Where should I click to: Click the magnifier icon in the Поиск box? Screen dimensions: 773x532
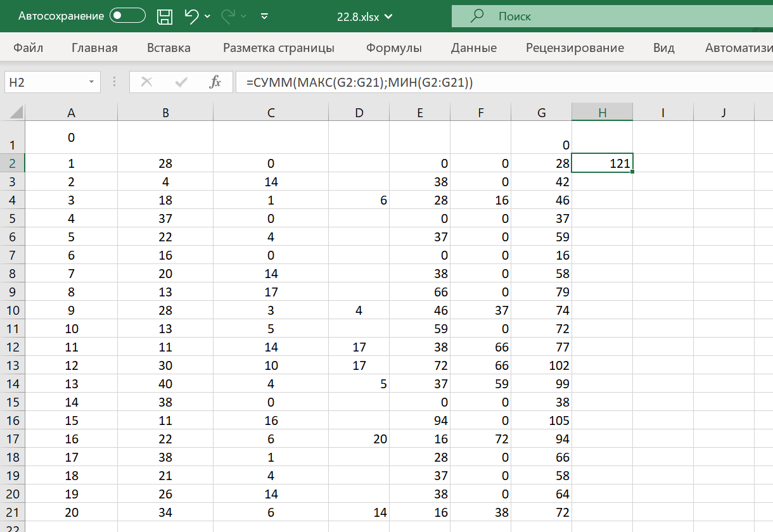[478, 16]
